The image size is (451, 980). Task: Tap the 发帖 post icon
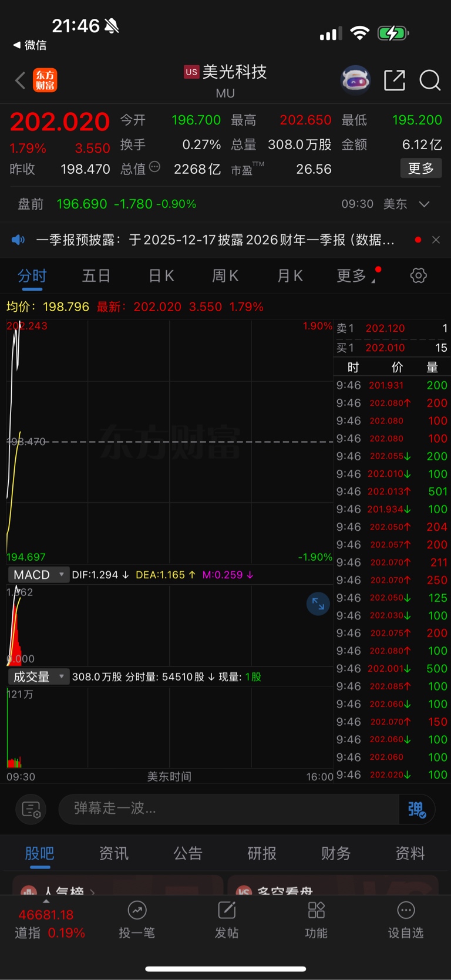coord(227,911)
